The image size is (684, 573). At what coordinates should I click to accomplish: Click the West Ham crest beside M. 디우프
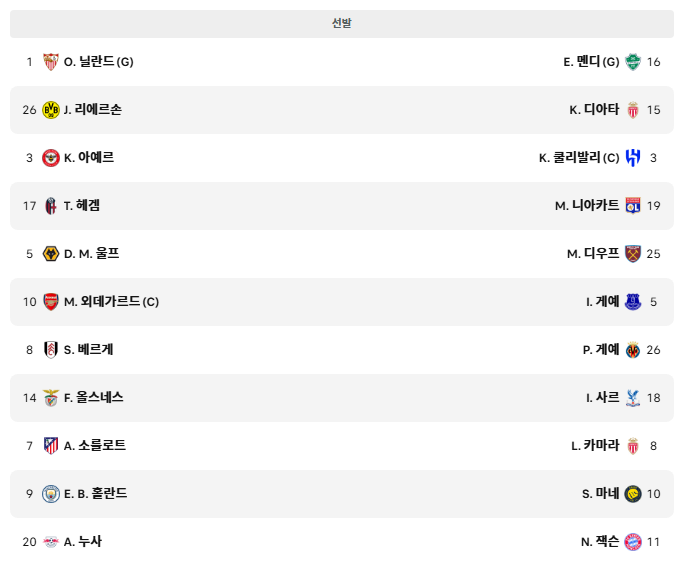click(x=633, y=254)
